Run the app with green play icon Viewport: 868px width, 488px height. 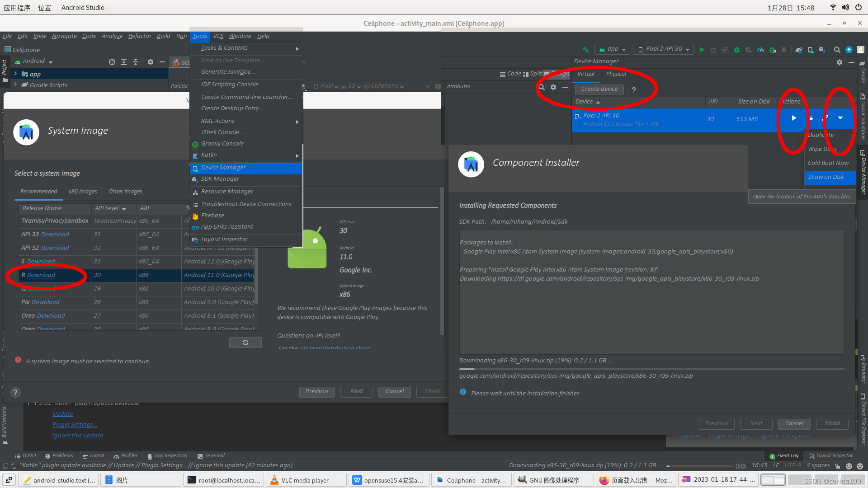click(702, 50)
